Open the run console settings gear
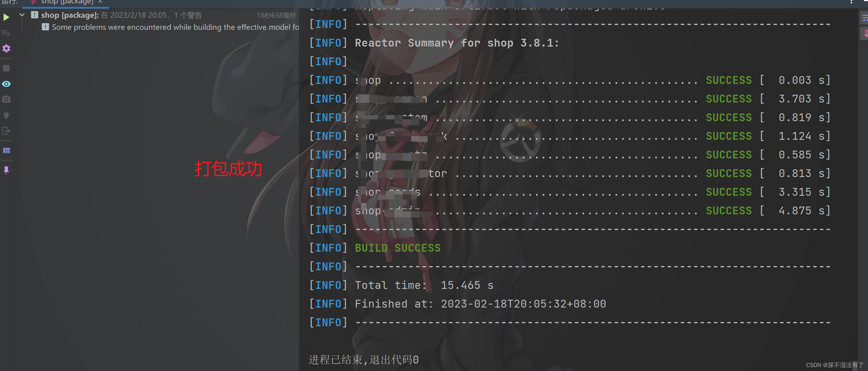The width and height of the screenshot is (868, 371). pos(6,48)
